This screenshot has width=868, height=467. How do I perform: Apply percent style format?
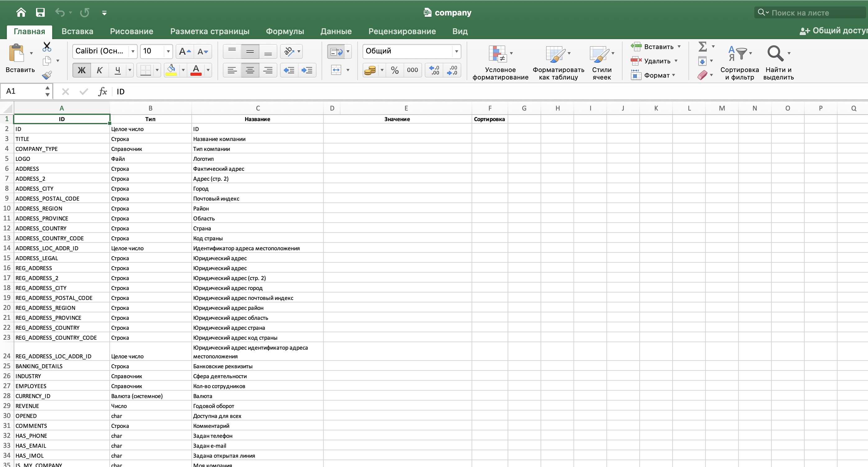(x=395, y=70)
